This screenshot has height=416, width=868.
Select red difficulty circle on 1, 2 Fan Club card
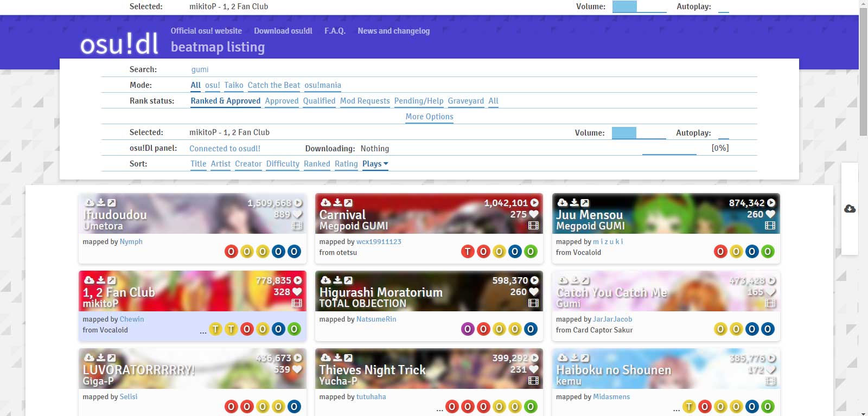[x=247, y=329]
